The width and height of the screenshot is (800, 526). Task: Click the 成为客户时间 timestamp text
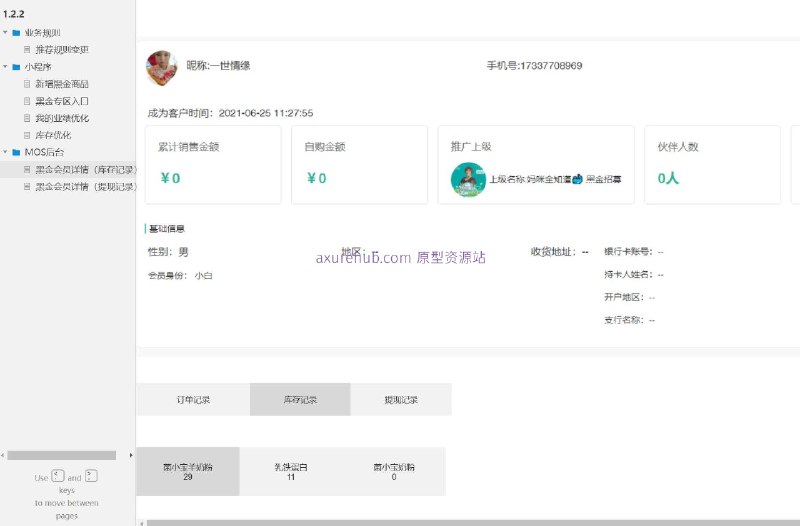pos(230,113)
